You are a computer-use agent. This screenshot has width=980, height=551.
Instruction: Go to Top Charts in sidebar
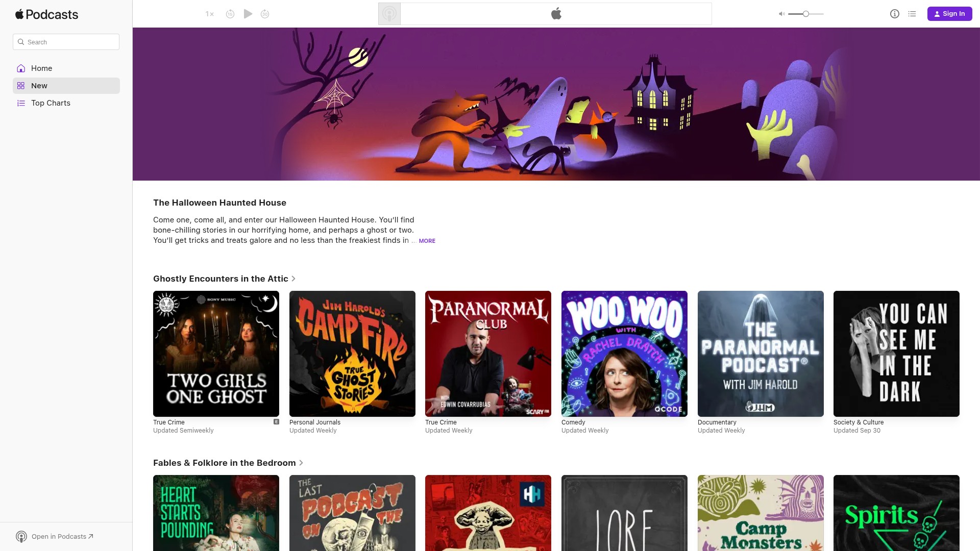point(66,103)
